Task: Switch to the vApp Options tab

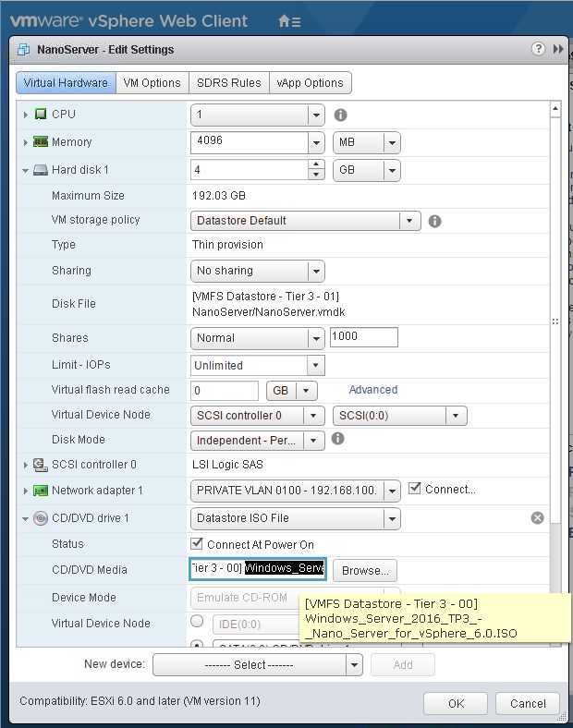Action: (311, 82)
